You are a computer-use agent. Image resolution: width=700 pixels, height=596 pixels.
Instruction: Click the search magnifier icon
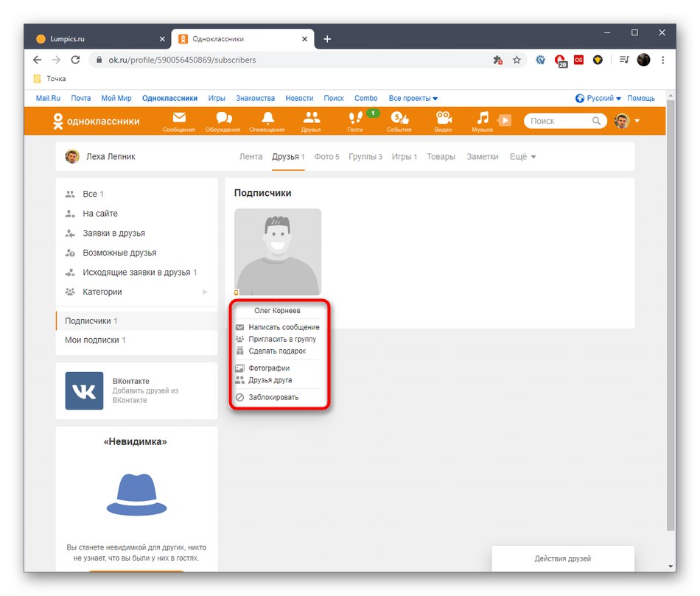coord(596,121)
